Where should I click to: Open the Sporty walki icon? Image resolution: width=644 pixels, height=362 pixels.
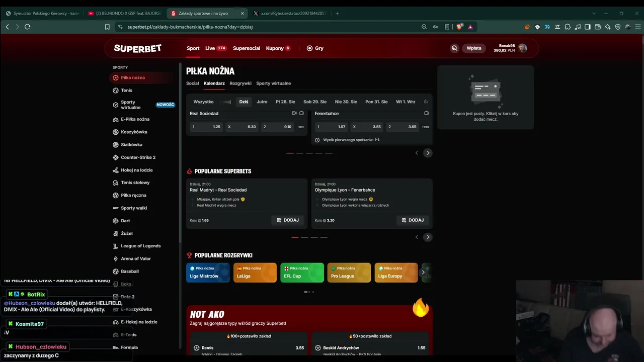(x=116, y=208)
